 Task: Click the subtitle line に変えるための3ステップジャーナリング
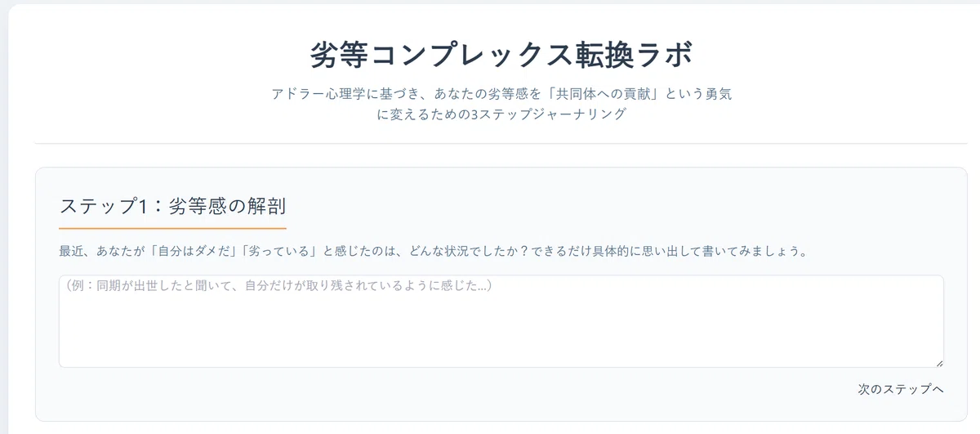501,114
